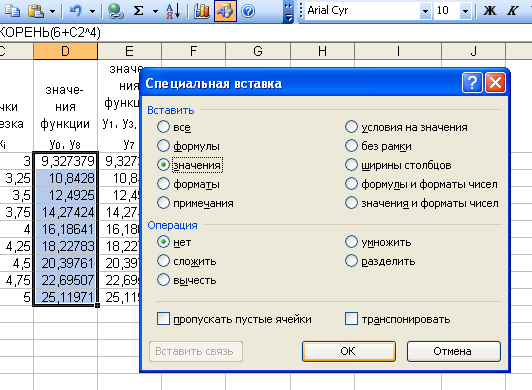Toggle bold formatting Ж button

[x=490, y=11]
